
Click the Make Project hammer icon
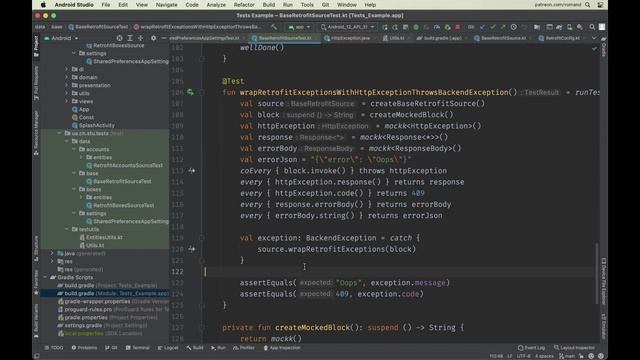[x=274, y=27]
